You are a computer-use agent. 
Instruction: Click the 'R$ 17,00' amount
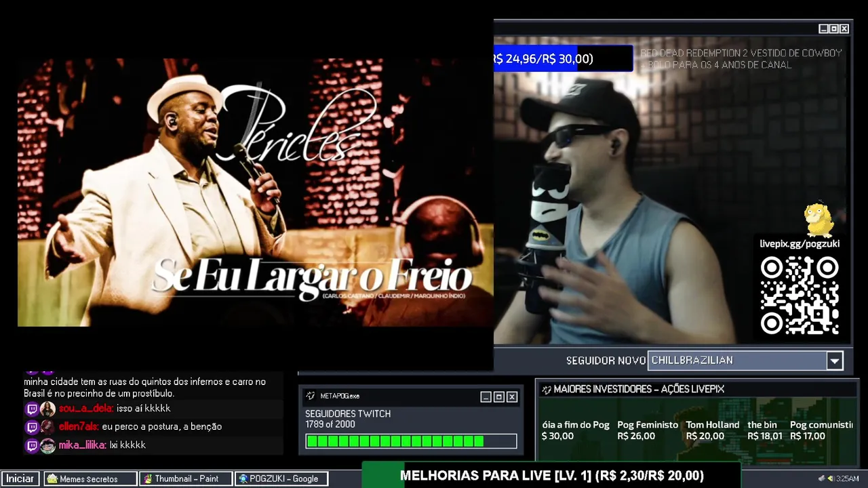pyautogui.click(x=809, y=436)
